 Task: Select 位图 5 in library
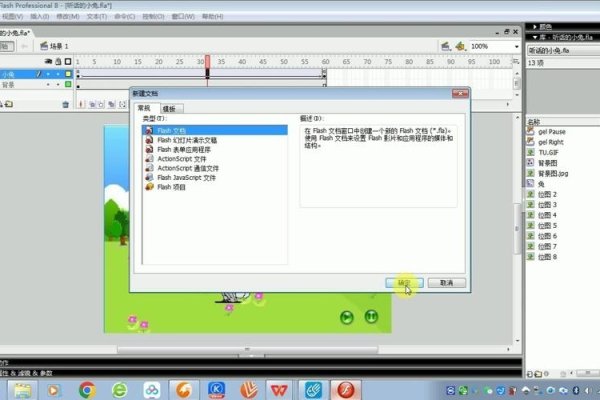click(x=547, y=226)
